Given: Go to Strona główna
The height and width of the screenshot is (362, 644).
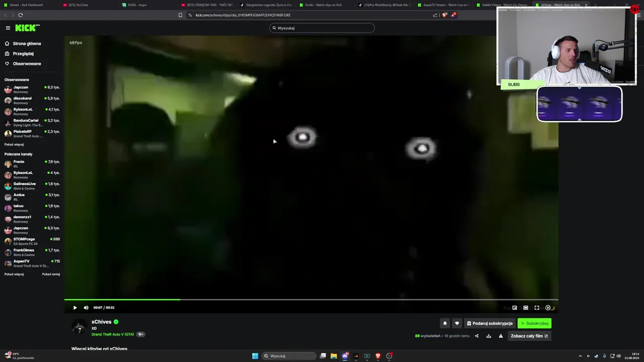Looking at the screenshot, I should [27, 44].
